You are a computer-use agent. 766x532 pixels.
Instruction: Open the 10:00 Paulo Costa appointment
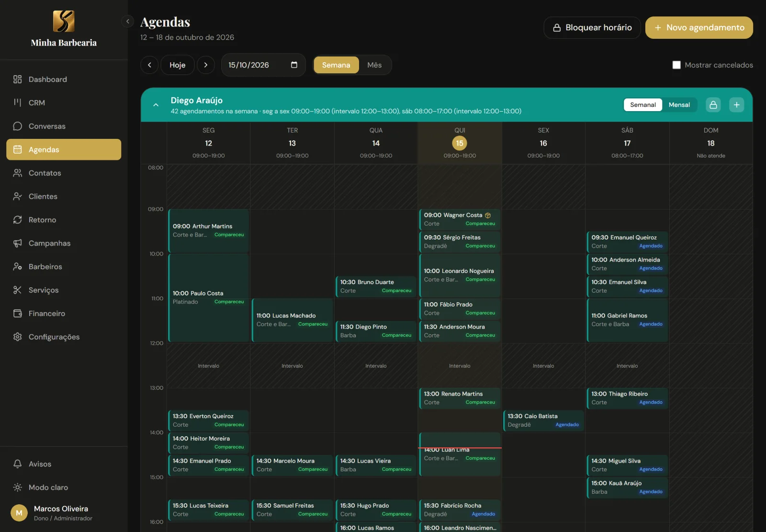208,298
